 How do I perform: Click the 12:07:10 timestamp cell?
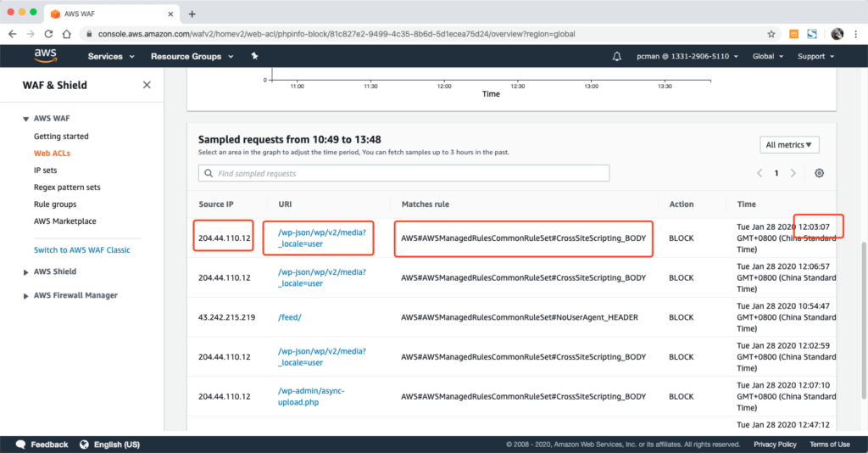pyautogui.click(x=787, y=396)
